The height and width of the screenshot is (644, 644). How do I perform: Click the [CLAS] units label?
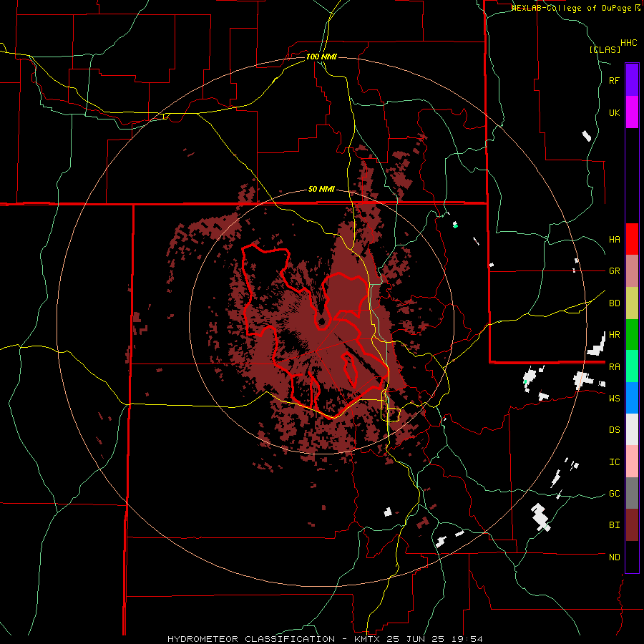605,49
